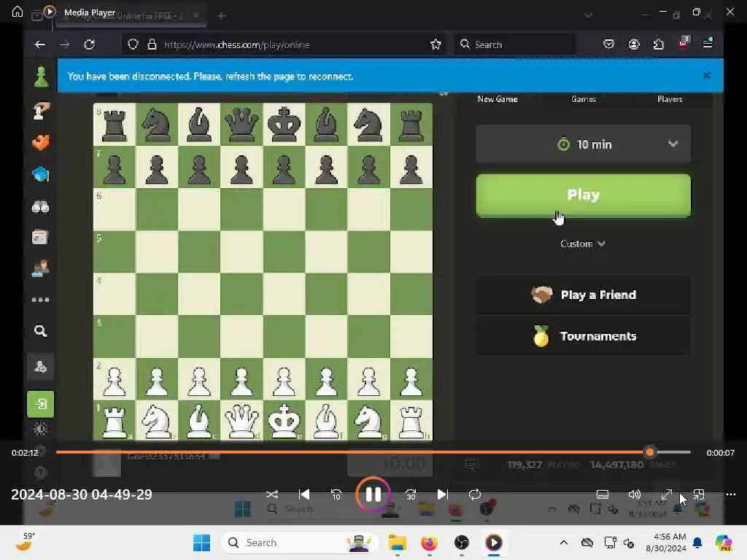Skip back 10 seconds
This screenshot has width=747, height=560.
[336, 494]
